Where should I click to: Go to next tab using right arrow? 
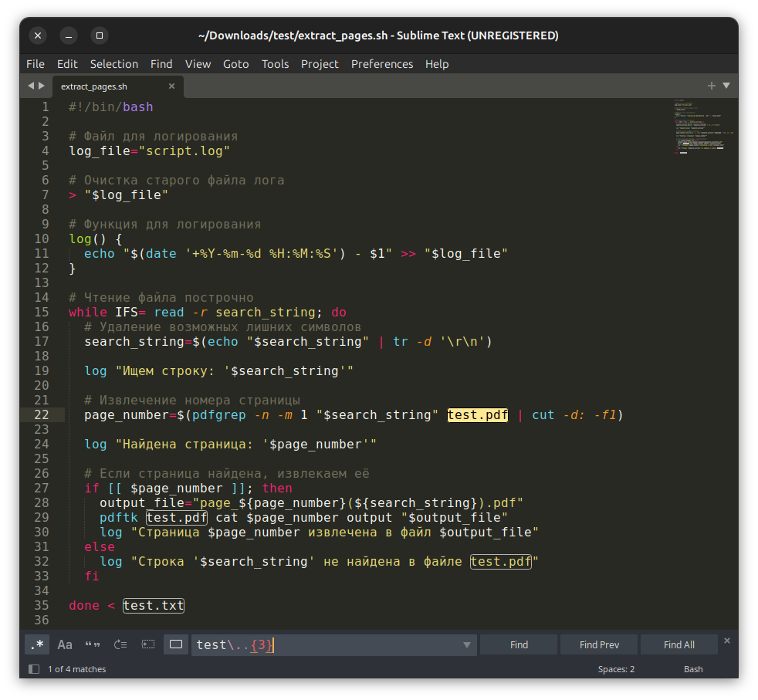click(x=42, y=86)
